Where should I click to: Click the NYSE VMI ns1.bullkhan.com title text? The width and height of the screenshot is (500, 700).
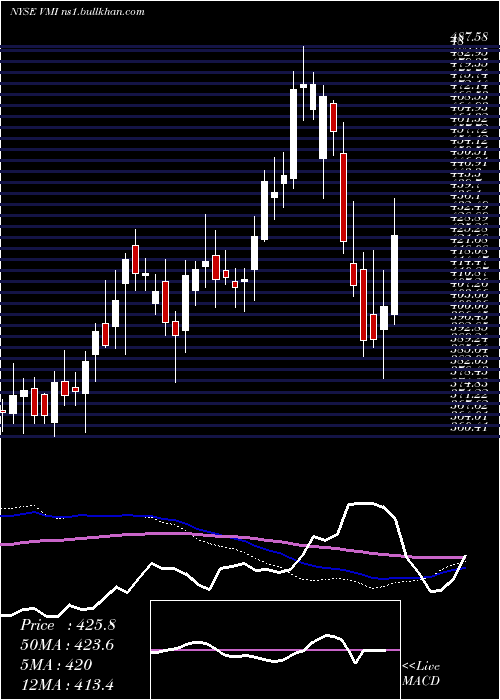(77, 12)
